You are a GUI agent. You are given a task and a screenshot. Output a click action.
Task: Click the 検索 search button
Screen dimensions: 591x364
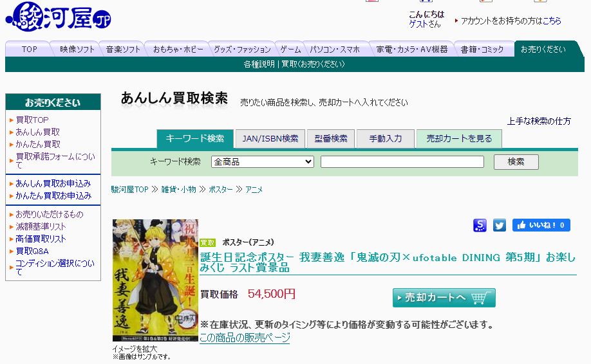pos(516,162)
